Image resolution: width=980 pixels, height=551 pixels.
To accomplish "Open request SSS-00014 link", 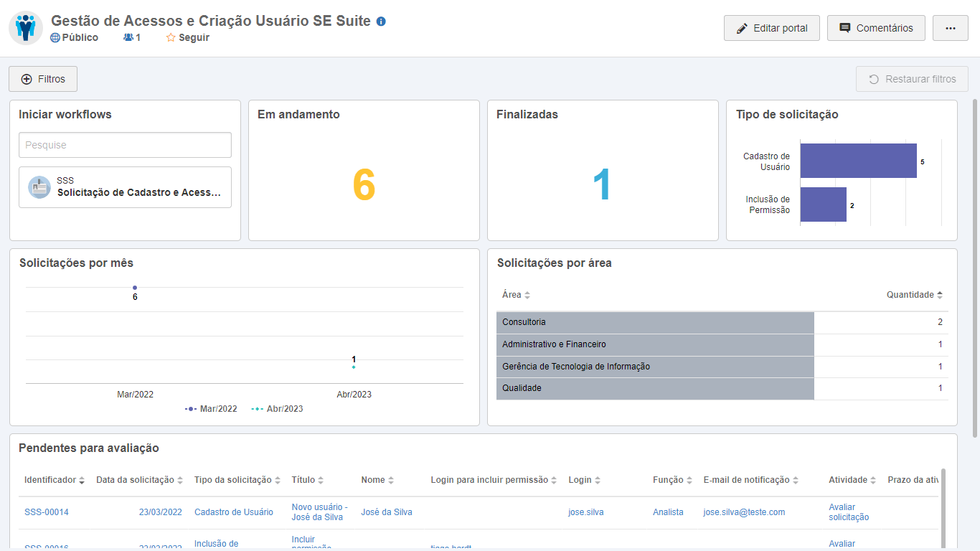I will point(47,512).
